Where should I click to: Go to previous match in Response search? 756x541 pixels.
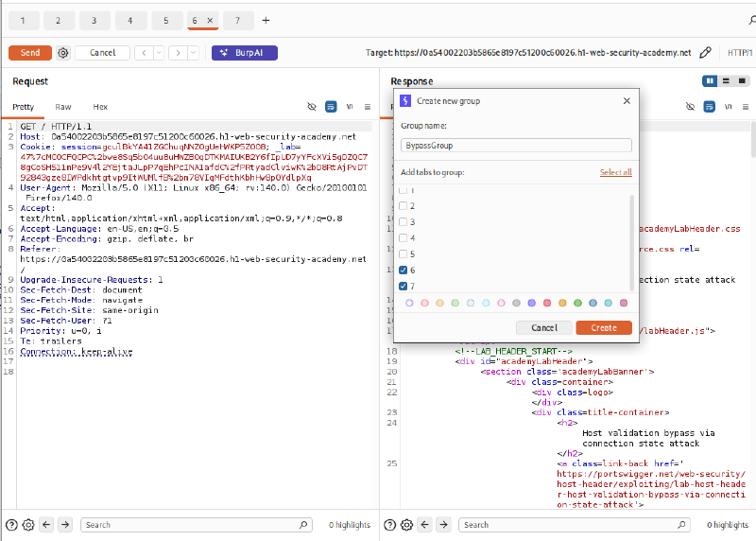(x=424, y=525)
